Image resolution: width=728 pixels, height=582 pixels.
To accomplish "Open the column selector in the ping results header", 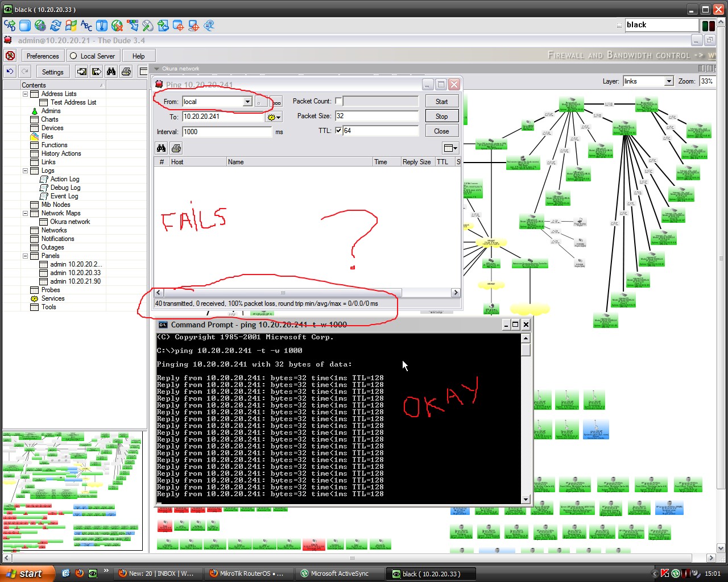I will coord(450,148).
